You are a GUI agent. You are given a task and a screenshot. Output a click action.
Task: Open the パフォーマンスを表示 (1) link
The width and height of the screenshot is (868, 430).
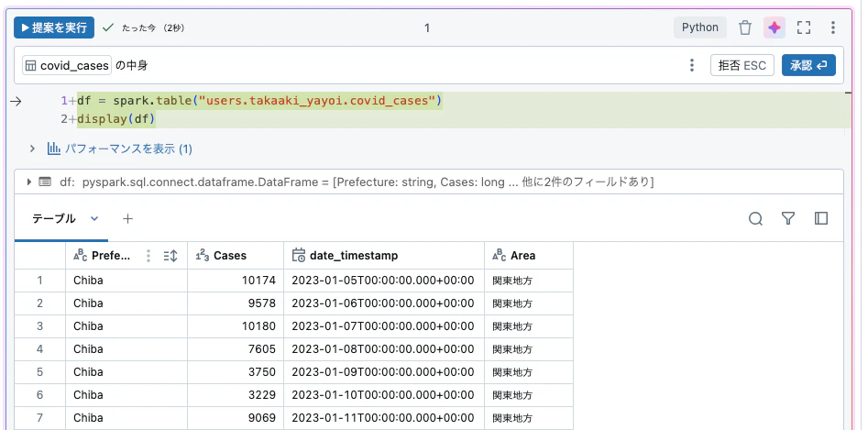tap(128, 149)
